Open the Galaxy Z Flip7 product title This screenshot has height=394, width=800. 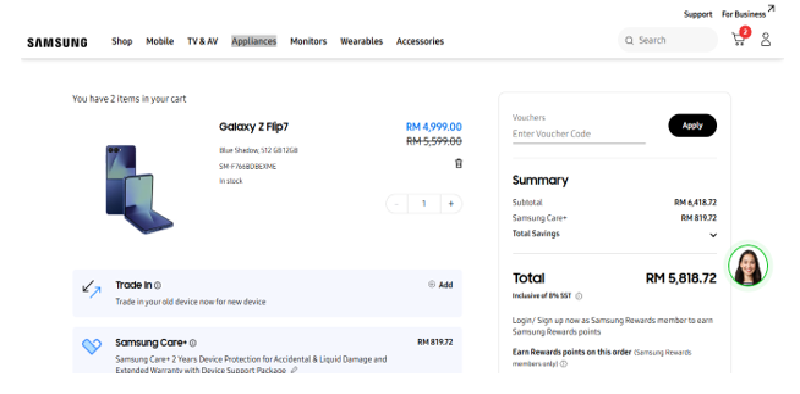coord(254,127)
